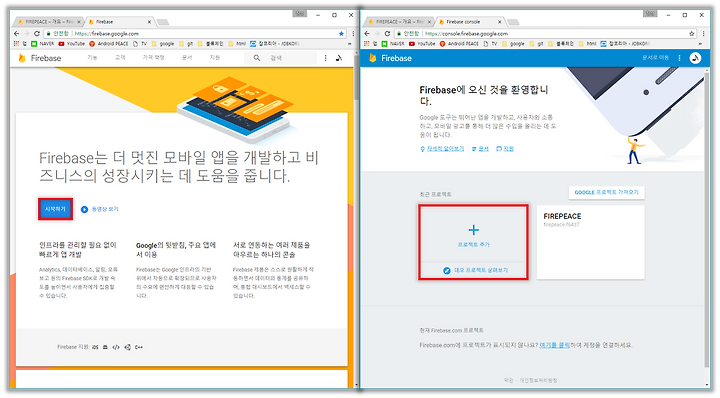Open three-dot menu in Firebase console header

point(680,58)
